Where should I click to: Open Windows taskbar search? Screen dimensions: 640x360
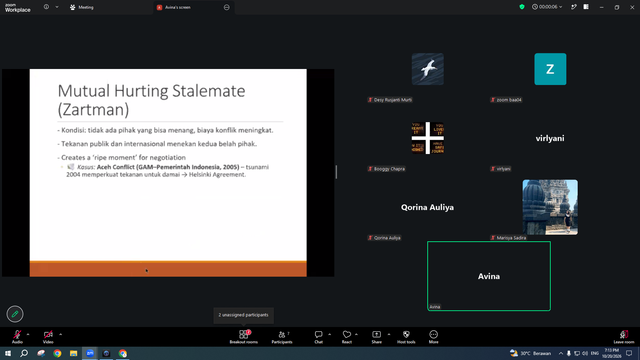click(x=24, y=353)
